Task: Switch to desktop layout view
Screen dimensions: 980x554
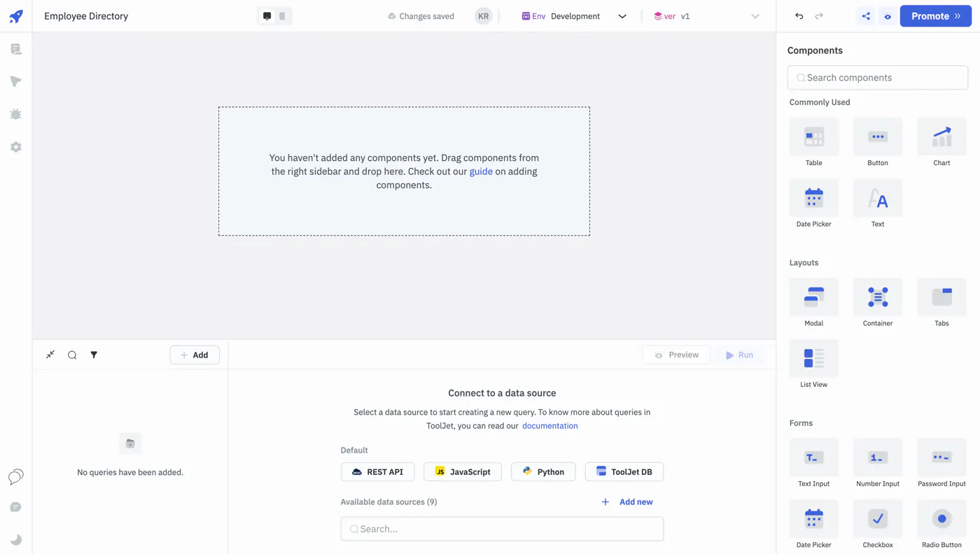Action: click(267, 16)
